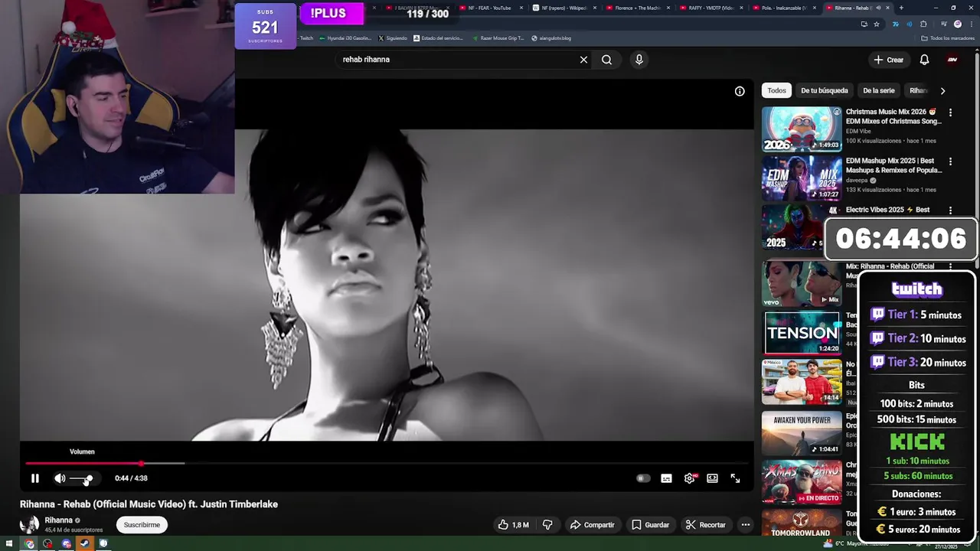The image size is (980, 551).
Task: Mute the video with the speaker icon
Action: (x=60, y=478)
